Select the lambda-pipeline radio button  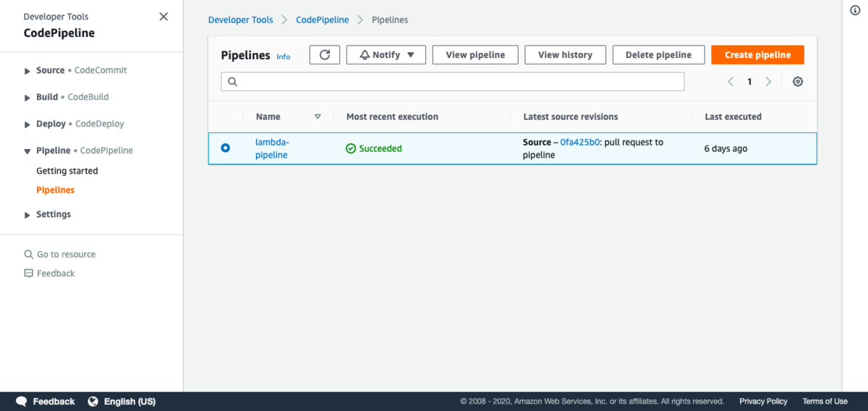click(x=225, y=148)
